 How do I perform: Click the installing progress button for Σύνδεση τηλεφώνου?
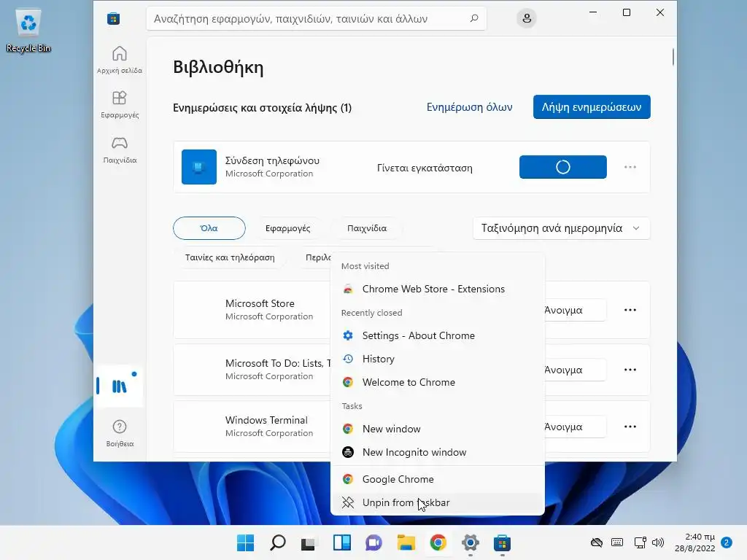(562, 167)
